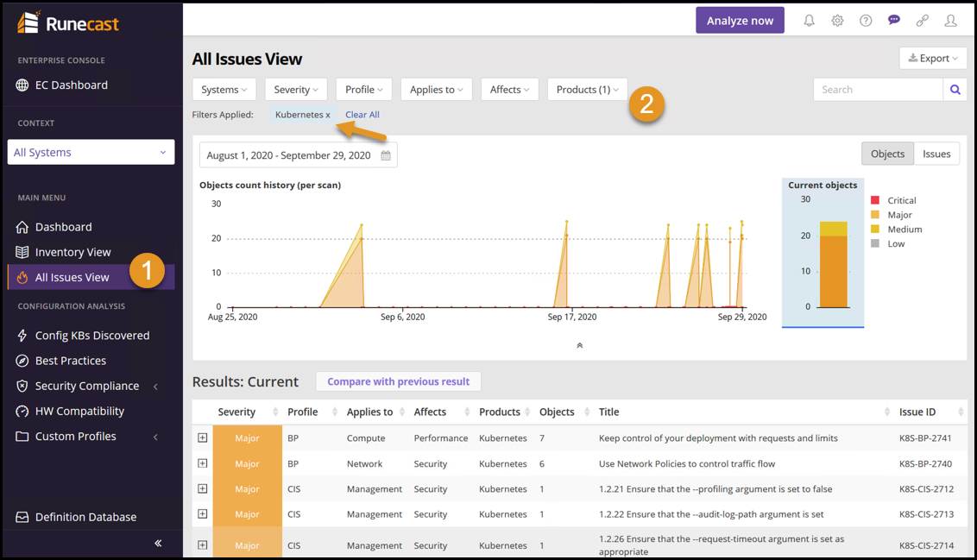
Task: Click the Major severity cell for K8S-CIS-2713
Action: [x=248, y=514]
